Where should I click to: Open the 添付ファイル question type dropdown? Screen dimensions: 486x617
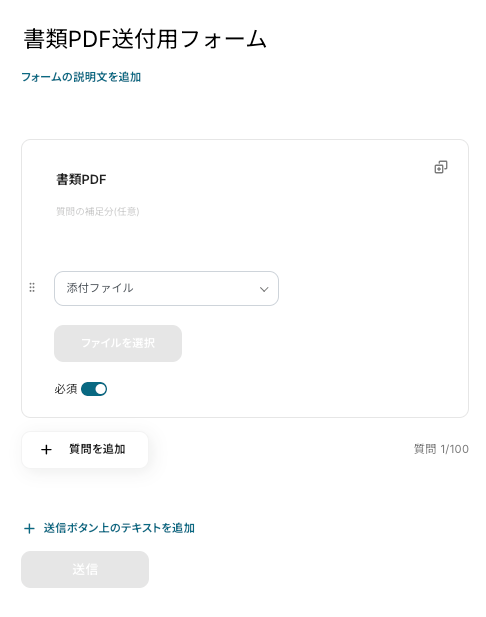166,288
